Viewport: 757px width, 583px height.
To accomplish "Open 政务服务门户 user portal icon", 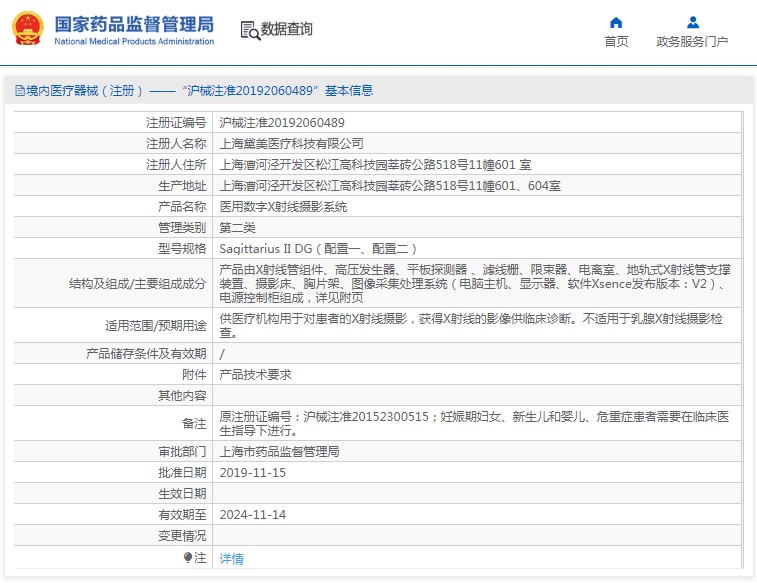I will (x=693, y=22).
